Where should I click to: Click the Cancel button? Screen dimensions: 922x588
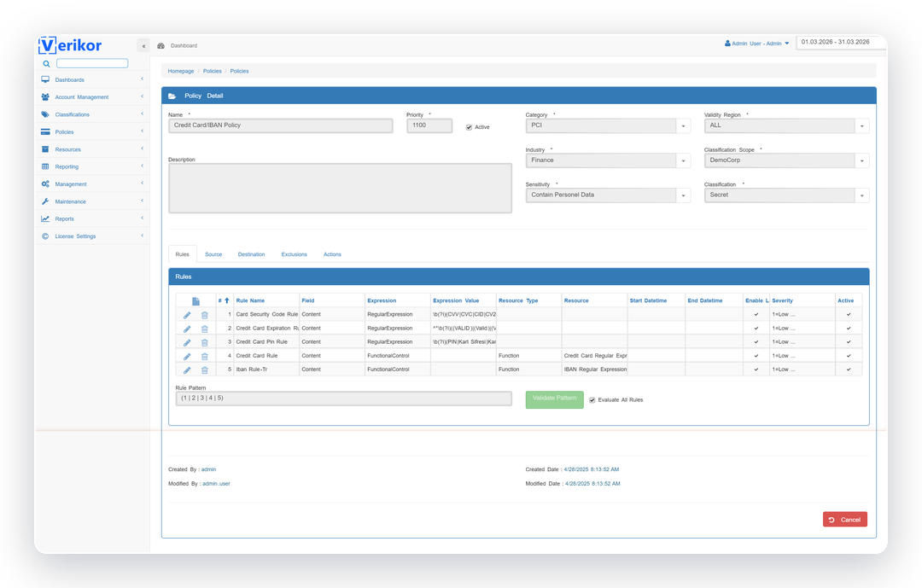point(845,520)
